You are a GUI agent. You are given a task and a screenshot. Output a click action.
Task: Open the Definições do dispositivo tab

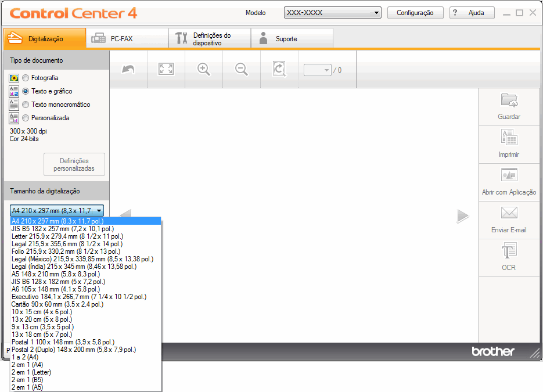(210, 38)
